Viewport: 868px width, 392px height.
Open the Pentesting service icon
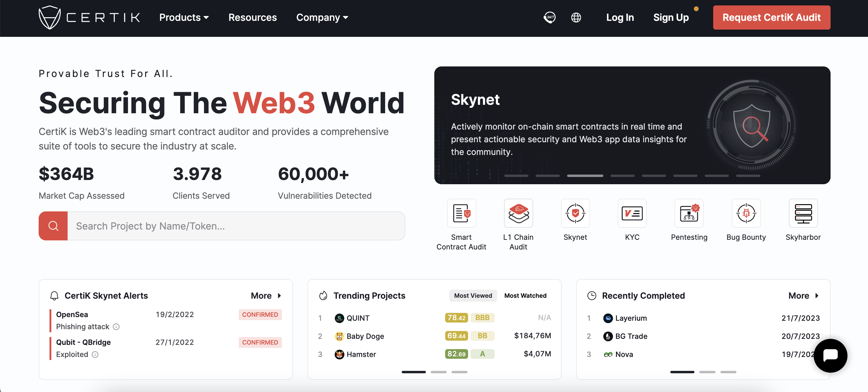click(689, 213)
